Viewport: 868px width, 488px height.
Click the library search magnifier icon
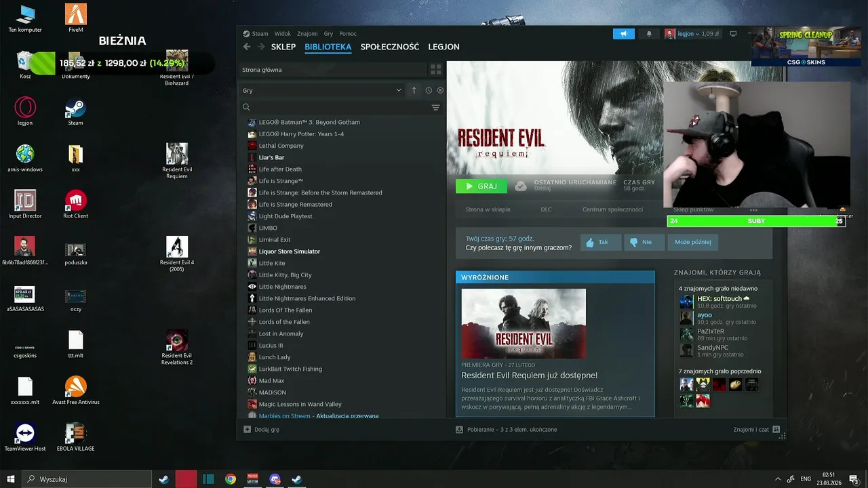(x=246, y=107)
